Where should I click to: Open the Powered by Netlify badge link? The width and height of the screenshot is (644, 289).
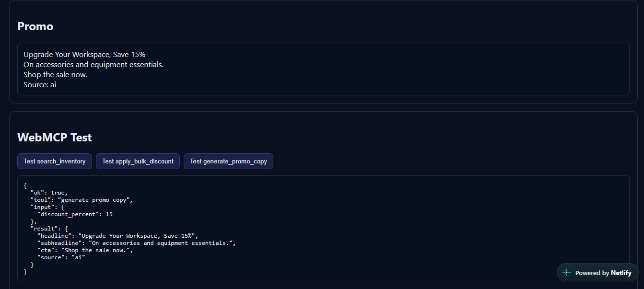point(597,272)
